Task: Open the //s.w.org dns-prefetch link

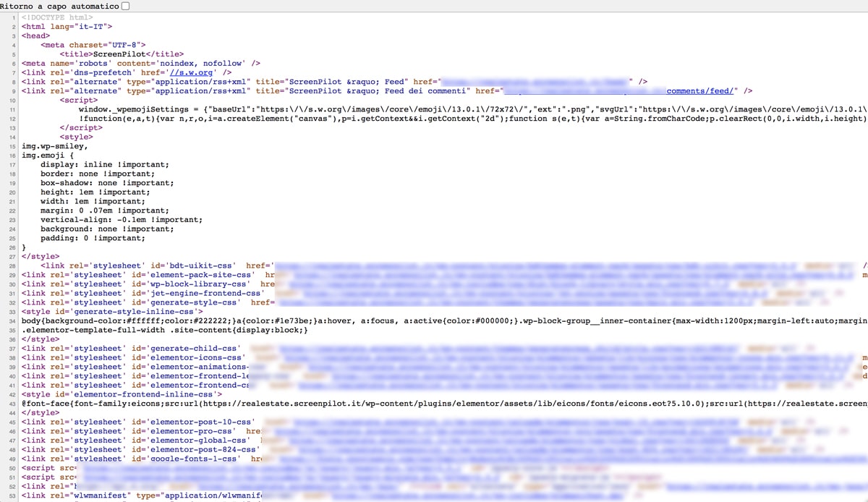Action: pos(190,72)
